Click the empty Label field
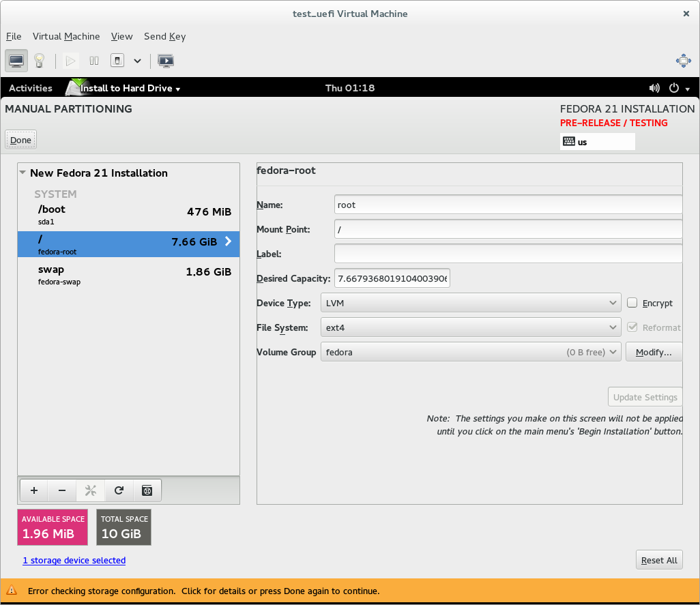Screen dimensions: 700x605 tap(508, 254)
